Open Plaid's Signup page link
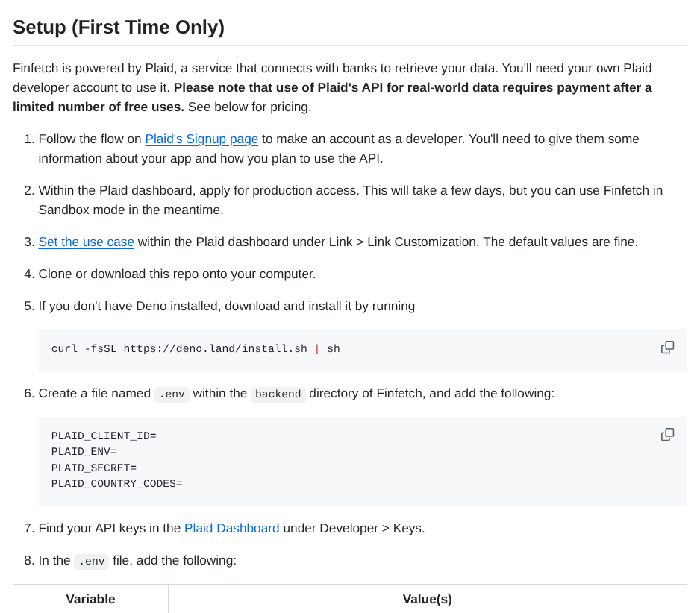This screenshot has width=700, height=613. click(x=201, y=139)
